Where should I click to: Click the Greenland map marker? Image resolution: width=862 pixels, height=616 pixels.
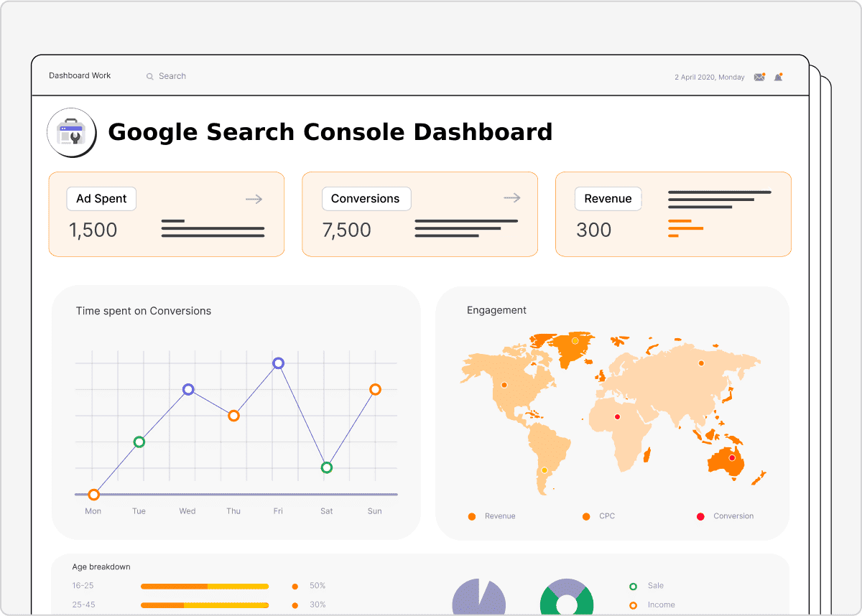pos(575,341)
